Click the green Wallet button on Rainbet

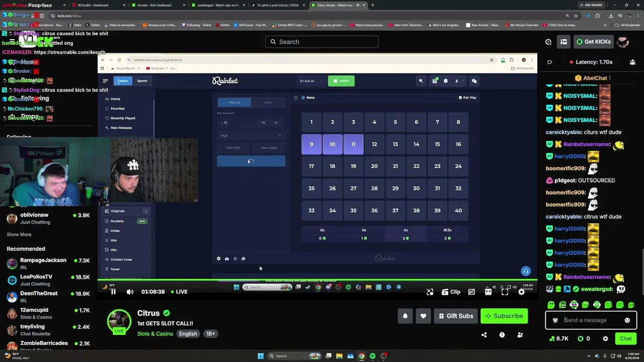341,81
